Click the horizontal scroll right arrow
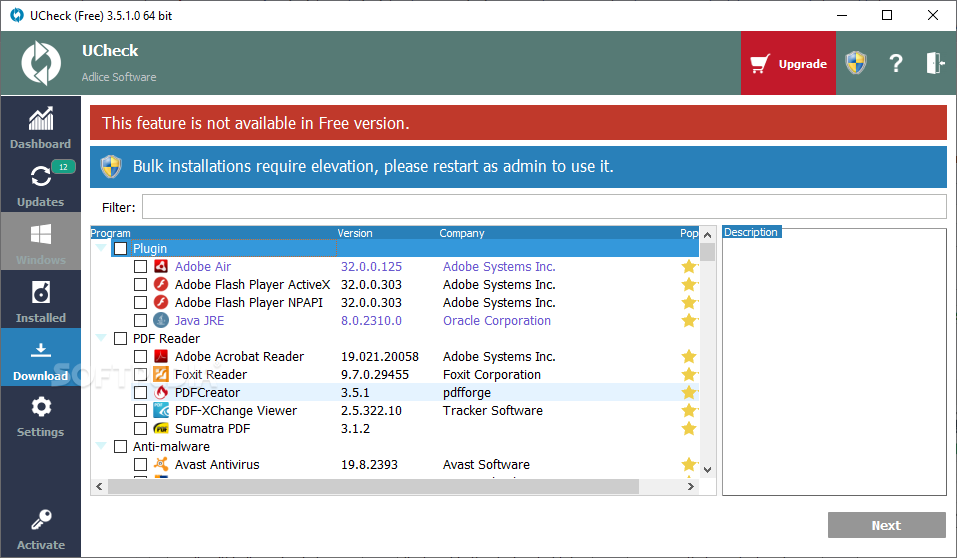The width and height of the screenshot is (957, 558). pos(691,487)
